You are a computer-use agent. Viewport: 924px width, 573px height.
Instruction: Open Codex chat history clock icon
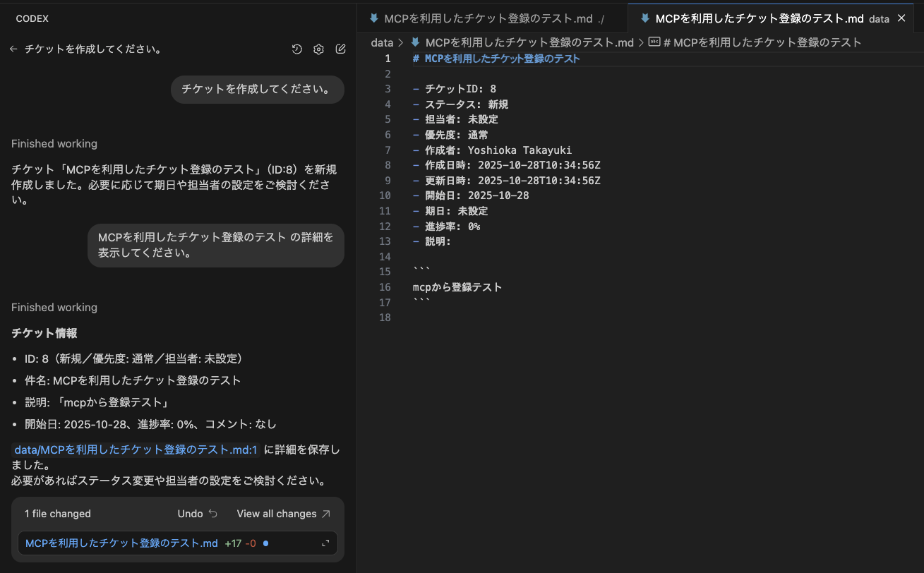pos(297,49)
